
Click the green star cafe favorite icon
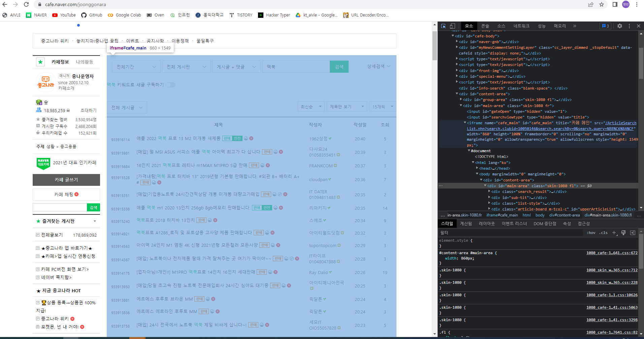click(40, 62)
